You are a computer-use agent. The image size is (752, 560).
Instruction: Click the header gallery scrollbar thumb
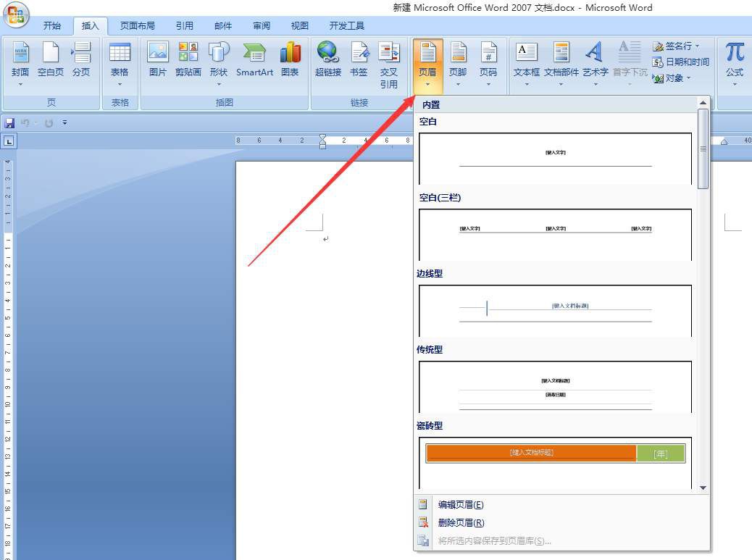[x=703, y=149]
